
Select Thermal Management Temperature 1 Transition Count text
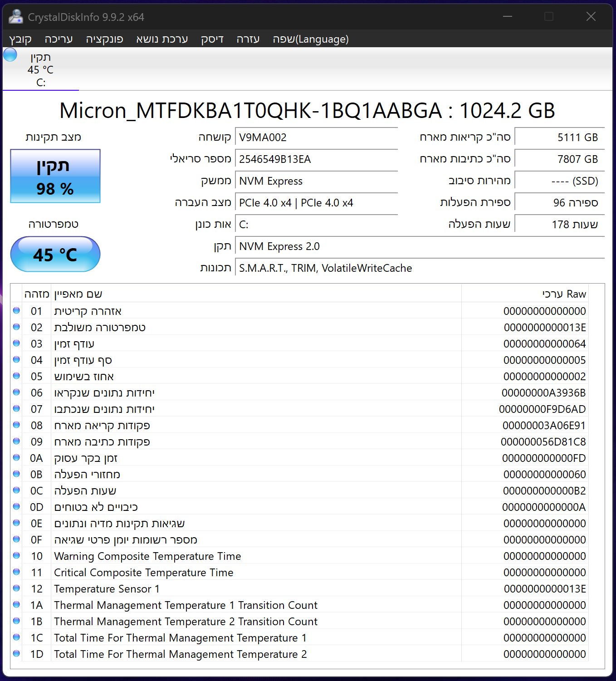click(x=186, y=605)
